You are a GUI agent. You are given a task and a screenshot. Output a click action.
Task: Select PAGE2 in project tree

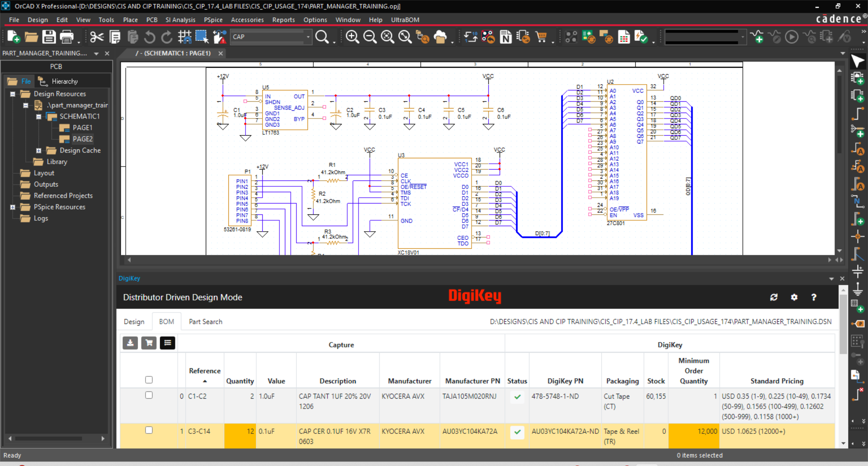point(82,139)
